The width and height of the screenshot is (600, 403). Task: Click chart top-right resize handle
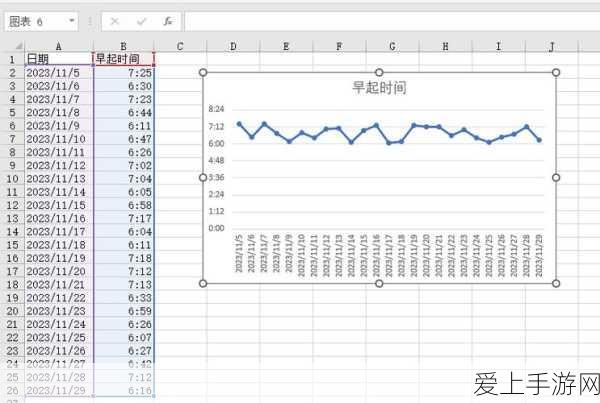pyautogui.click(x=556, y=72)
